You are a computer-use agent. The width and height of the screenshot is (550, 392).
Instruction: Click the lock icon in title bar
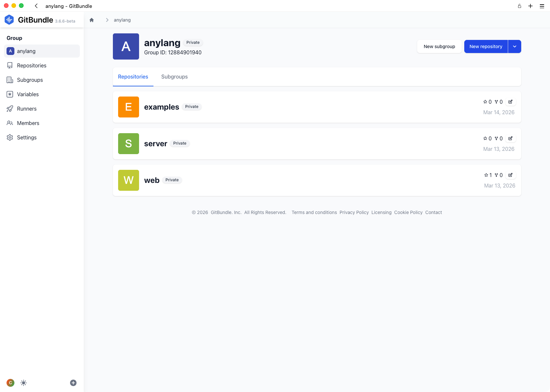tap(519, 6)
